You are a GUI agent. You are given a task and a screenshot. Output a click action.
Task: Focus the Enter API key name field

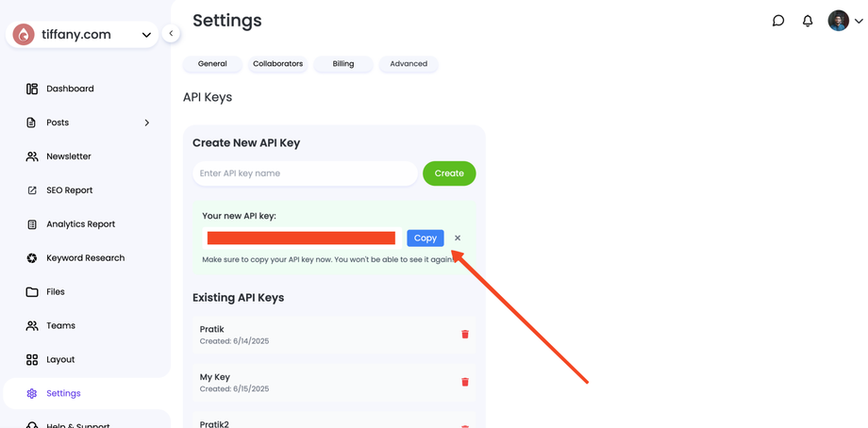(305, 173)
